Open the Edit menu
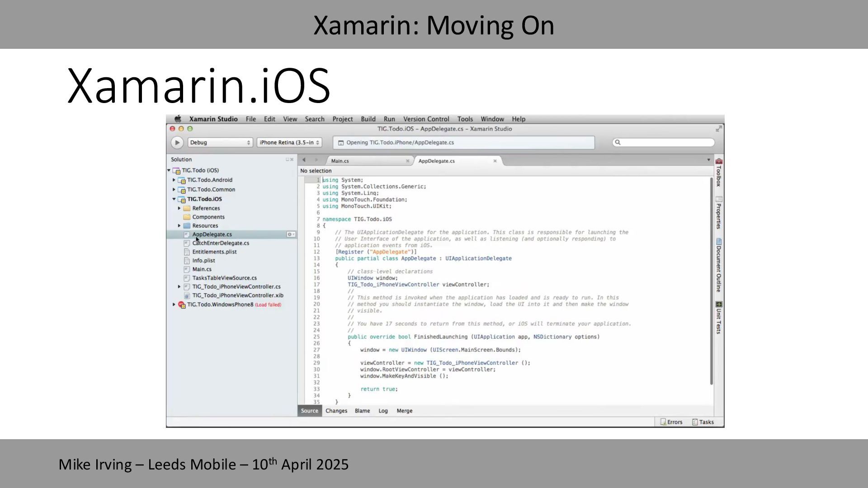Viewport: 868px width, 488px height. tap(269, 119)
